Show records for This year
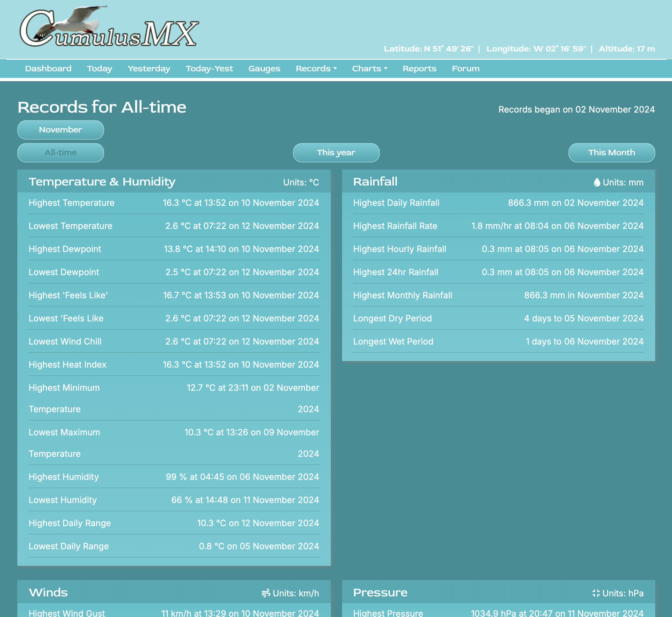Image resolution: width=672 pixels, height=617 pixels. tap(336, 152)
